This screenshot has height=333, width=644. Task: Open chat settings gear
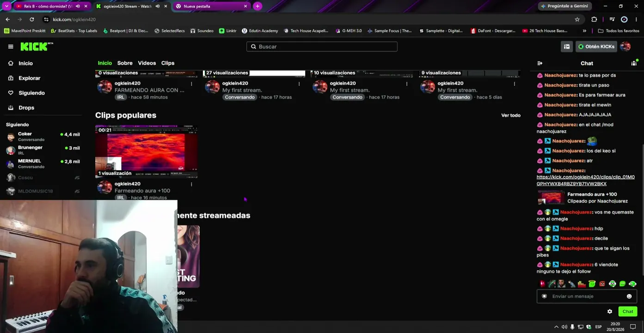(610, 312)
